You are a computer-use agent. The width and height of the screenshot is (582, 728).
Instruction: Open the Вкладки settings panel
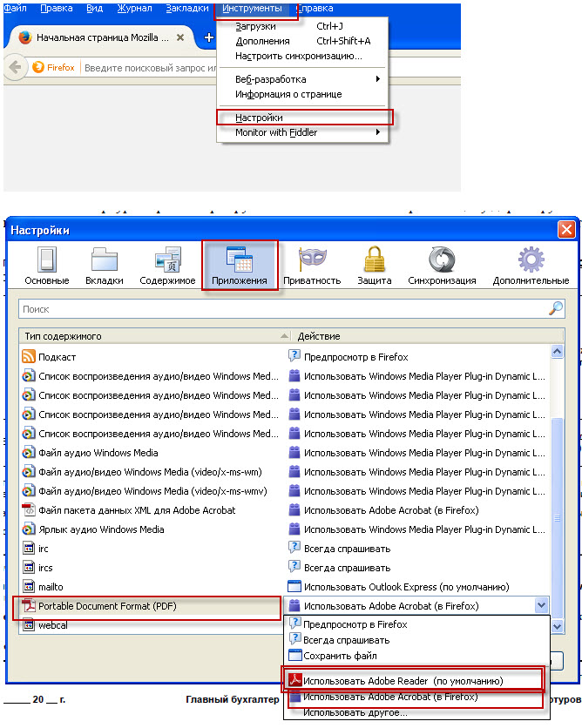click(104, 265)
